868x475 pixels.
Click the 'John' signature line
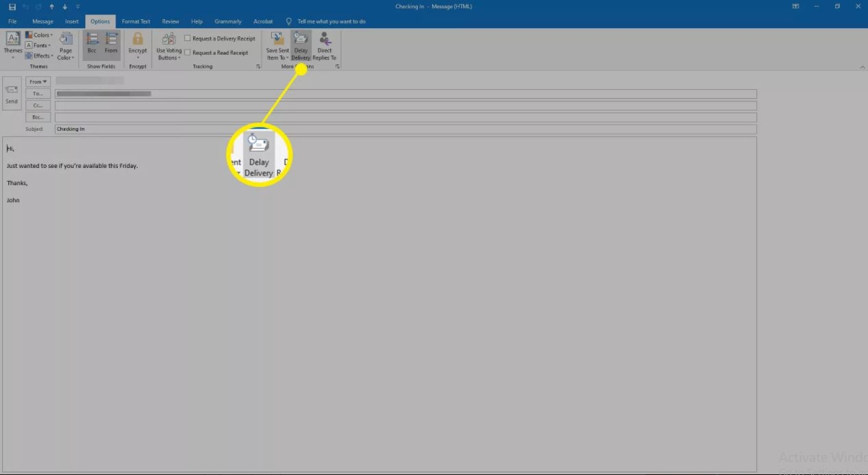(x=13, y=200)
